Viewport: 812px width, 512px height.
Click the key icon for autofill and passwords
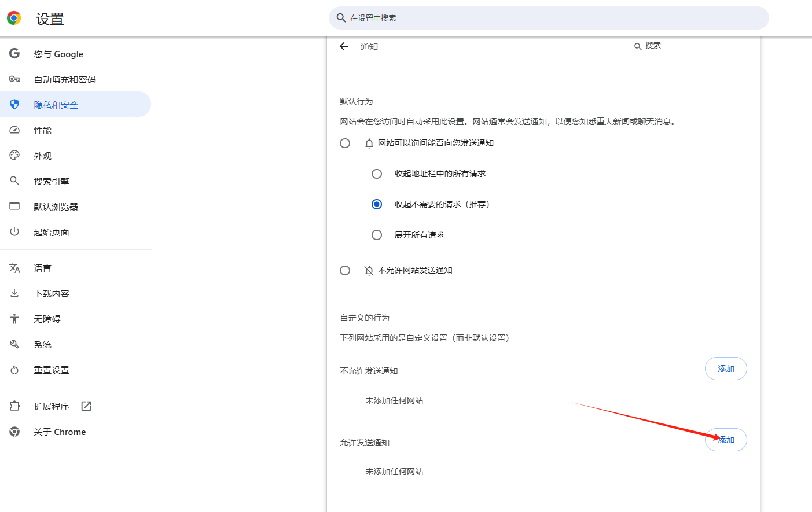14,79
